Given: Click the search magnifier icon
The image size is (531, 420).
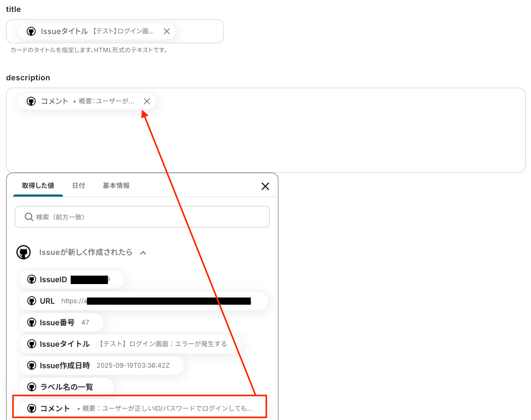Looking at the screenshot, I should pyautogui.click(x=29, y=217).
